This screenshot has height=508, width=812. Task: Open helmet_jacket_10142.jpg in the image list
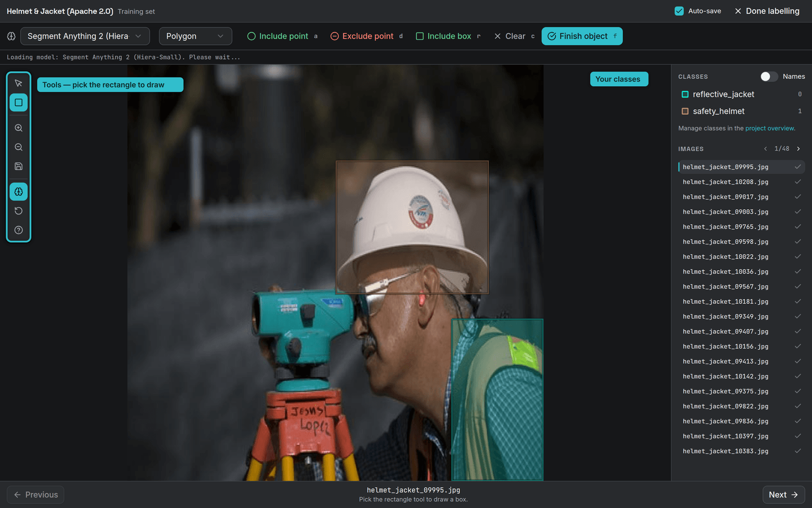click(741, 376)
